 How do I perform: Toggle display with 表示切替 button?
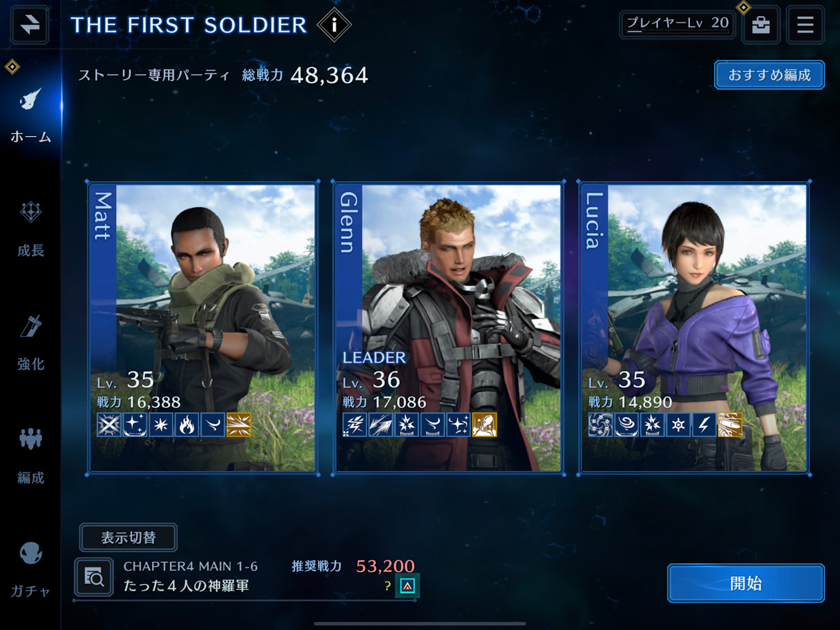pyautogui.click(x=129, y=538)
